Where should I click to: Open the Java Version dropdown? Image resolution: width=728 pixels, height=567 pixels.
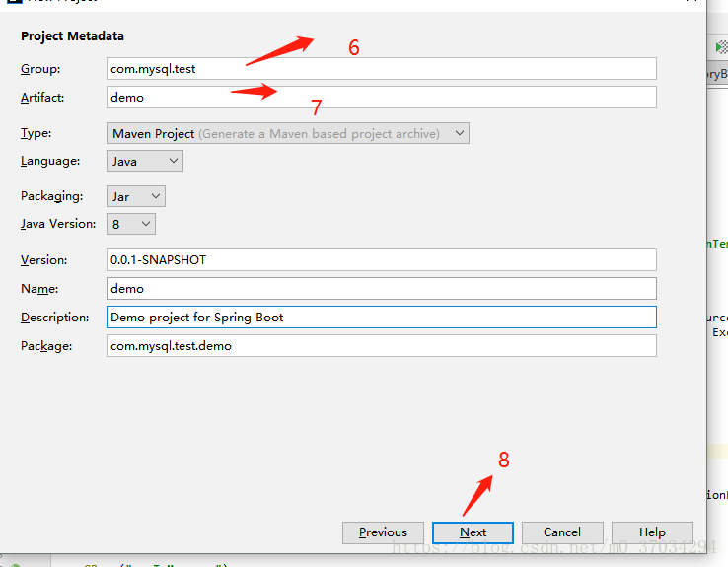(131, 224)
